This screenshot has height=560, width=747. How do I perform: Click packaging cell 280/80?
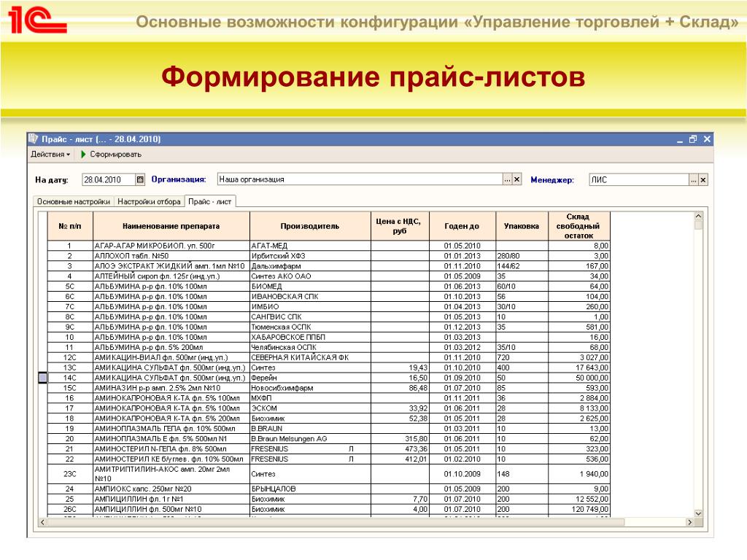pyautogui.click(x=522, y=256)
